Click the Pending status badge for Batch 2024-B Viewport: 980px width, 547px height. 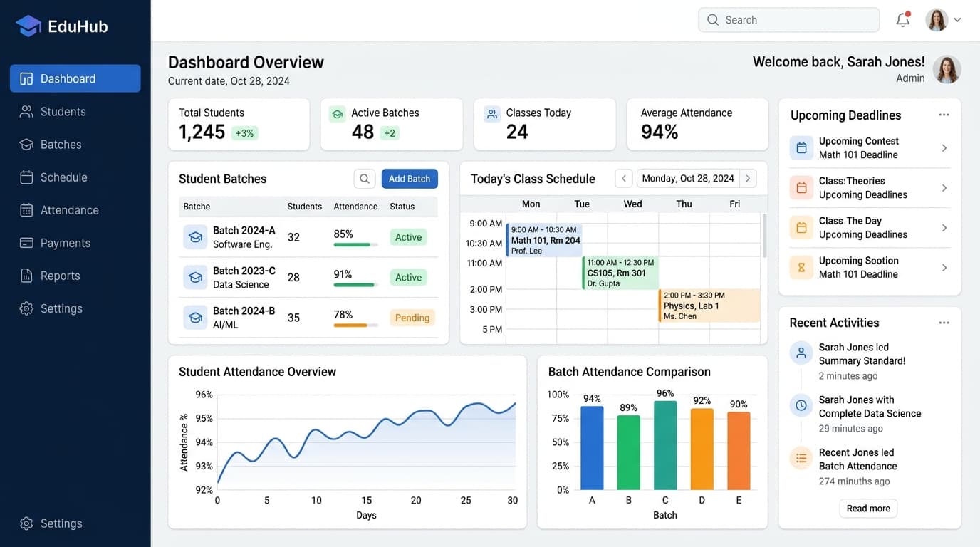[412, 318]
